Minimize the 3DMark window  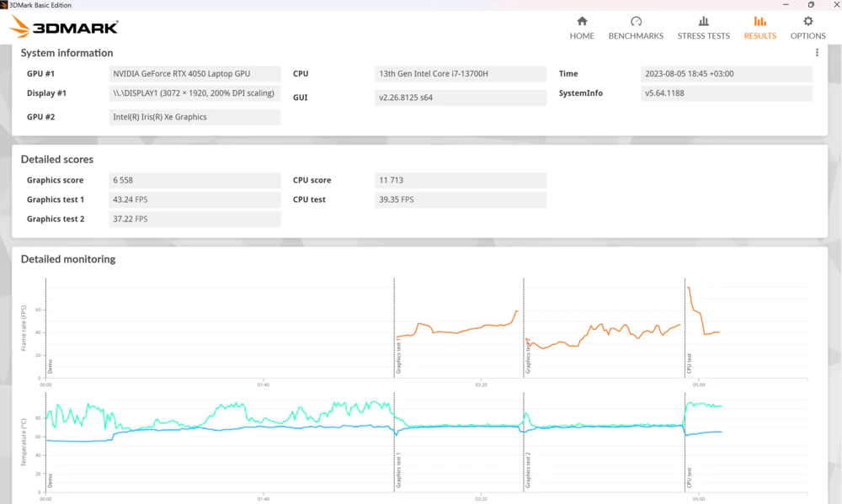[786, 4]
